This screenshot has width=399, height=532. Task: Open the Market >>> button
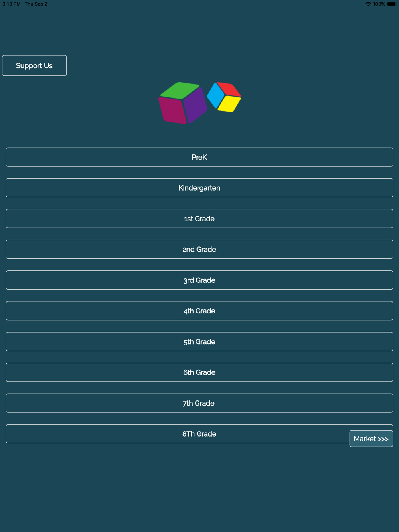point(371,439)
